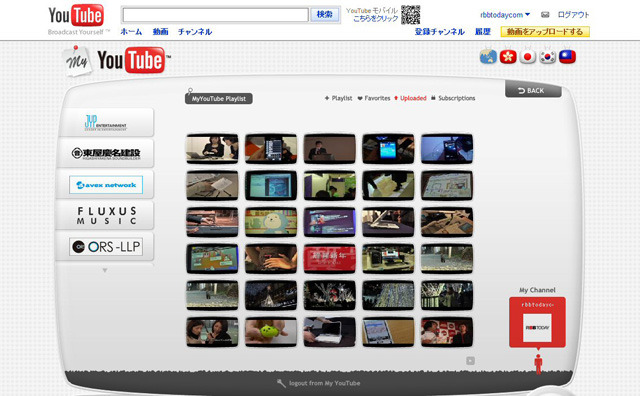Select the globe worldwide flag icon
The width and height of the screenshot is (640, 396).
point(488,57)
